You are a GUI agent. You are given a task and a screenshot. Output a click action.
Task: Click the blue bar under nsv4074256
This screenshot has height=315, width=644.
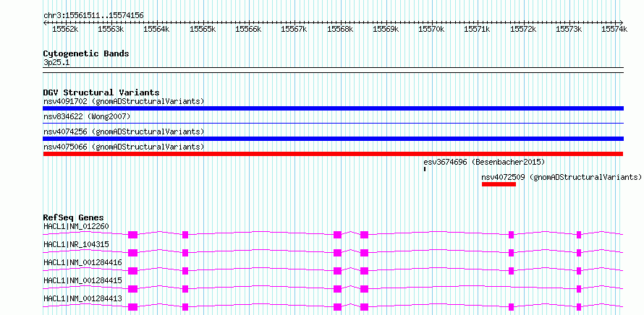333,139
